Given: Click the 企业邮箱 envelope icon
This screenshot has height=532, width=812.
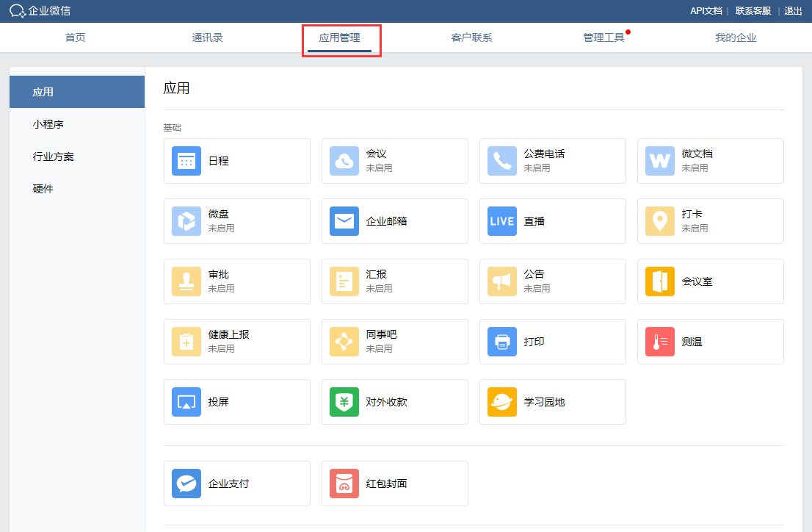Looking at the screenshot, I should click(x=344, y=221).
